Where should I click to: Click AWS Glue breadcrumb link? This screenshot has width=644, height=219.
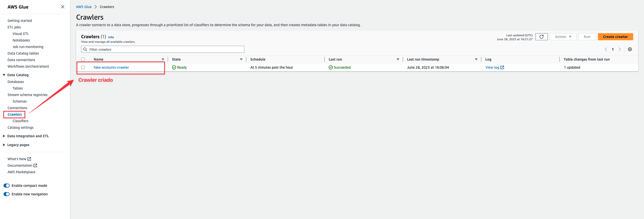click(x=84, y=7)
